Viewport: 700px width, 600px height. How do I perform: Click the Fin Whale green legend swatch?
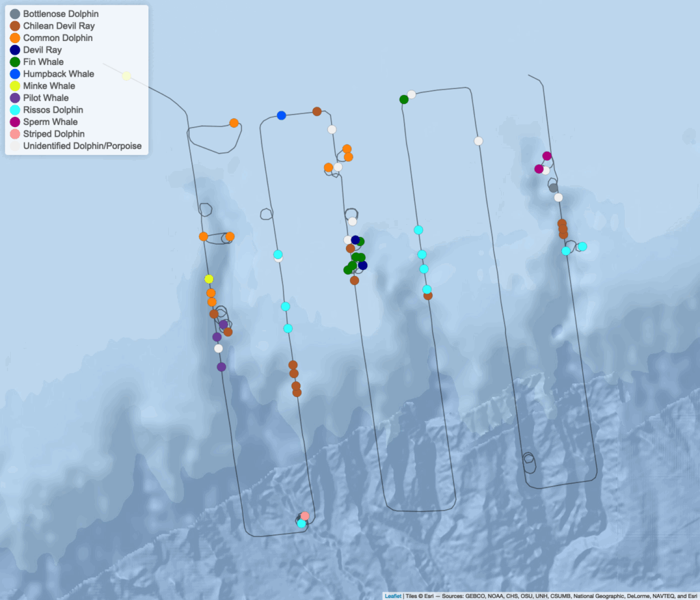click(x=15, y=62)
